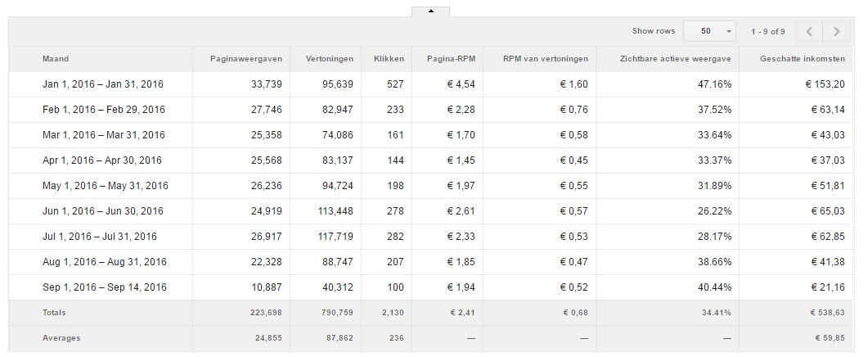
Task: Sort by the Maand column header
Action: (56, 59)
